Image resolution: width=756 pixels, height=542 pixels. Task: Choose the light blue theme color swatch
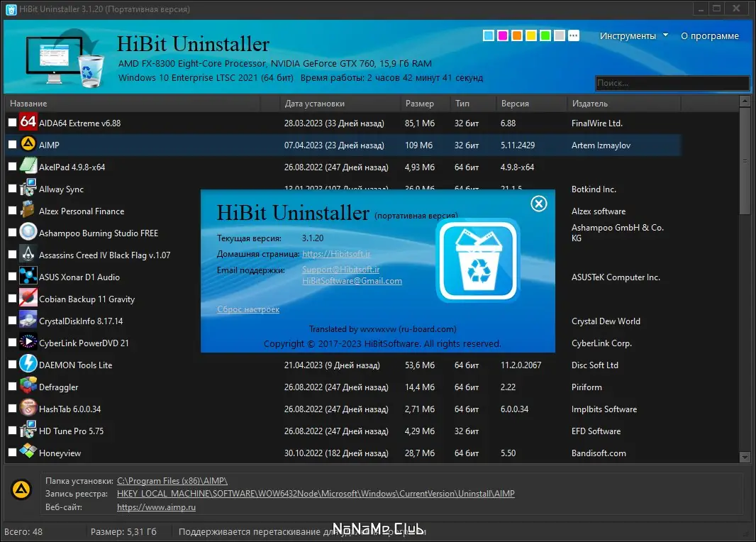[489, 35]
